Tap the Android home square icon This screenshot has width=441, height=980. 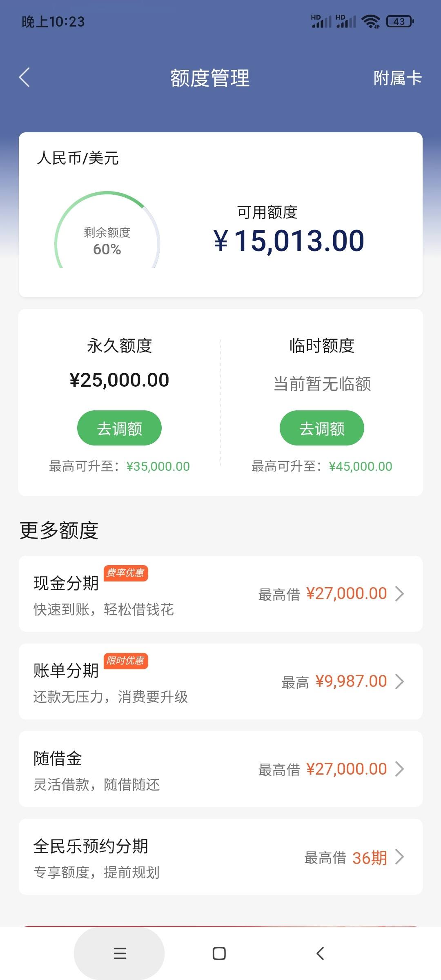(x=219, y=953)
